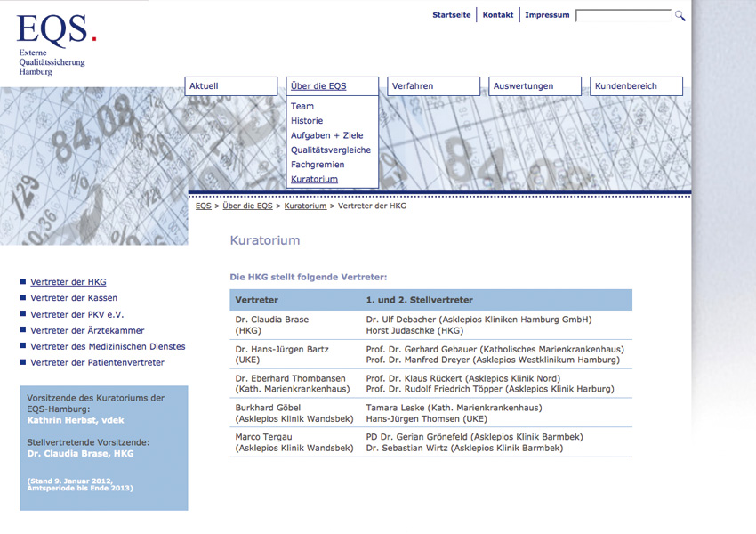Select the Aktuell navigation tab
The width and height of the screenshot is (756, 534).
[x=231, y=86]
